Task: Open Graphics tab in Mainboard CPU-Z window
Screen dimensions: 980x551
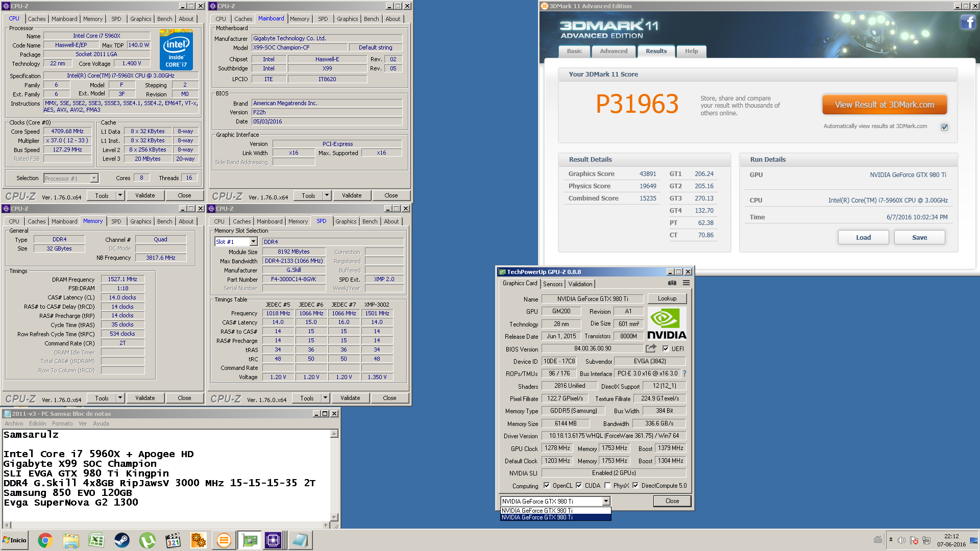Action: tap(347, 19)
